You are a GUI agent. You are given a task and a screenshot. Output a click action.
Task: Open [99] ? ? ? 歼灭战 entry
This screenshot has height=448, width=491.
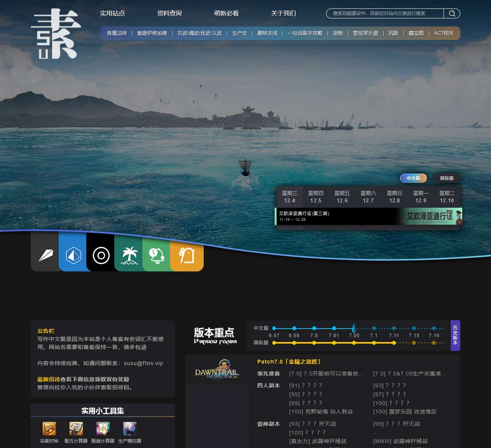coord(397,424)
